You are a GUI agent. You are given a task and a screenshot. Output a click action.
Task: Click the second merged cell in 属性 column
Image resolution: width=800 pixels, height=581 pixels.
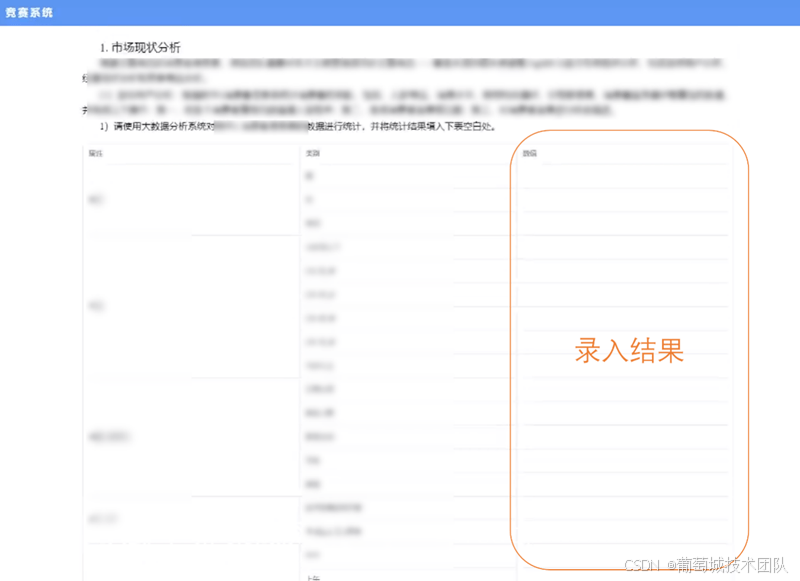(96, 306)
